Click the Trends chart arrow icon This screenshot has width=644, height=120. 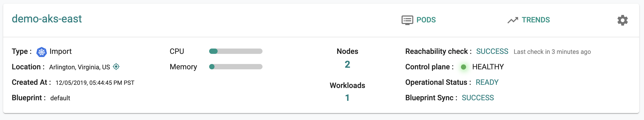click(x=513, y=20)
